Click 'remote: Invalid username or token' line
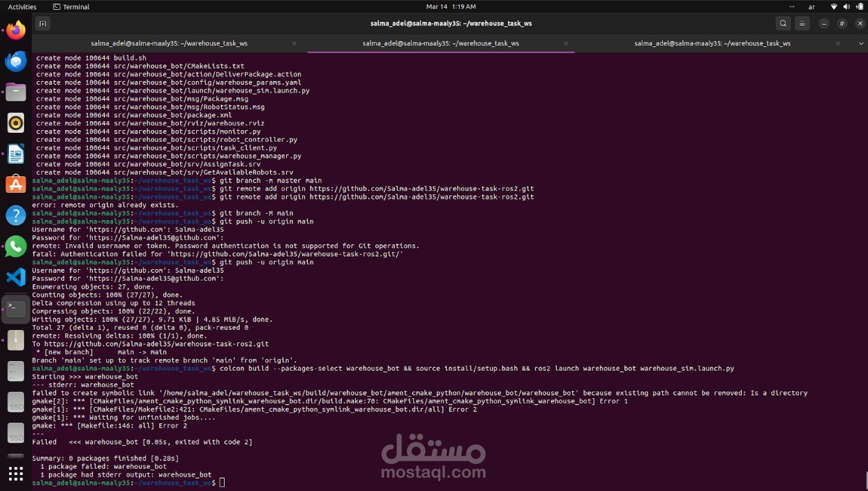Image resolution: width=868 pixels, height=491 pixels. click(225, 245)
